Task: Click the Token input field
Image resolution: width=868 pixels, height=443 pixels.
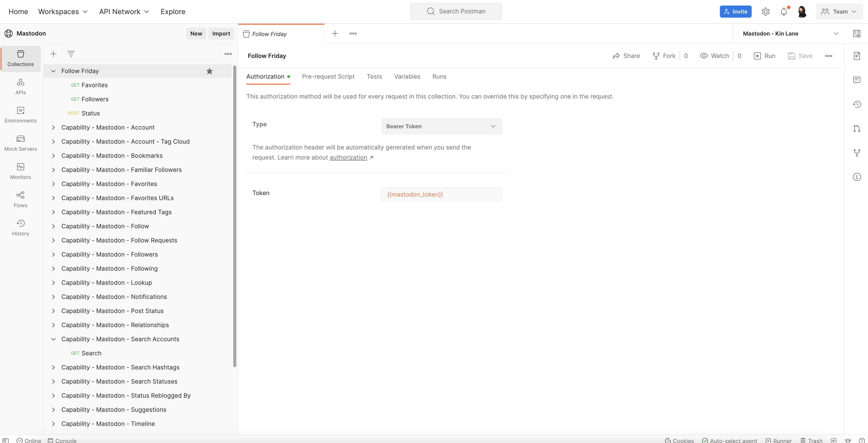Action: pos(441,195)
